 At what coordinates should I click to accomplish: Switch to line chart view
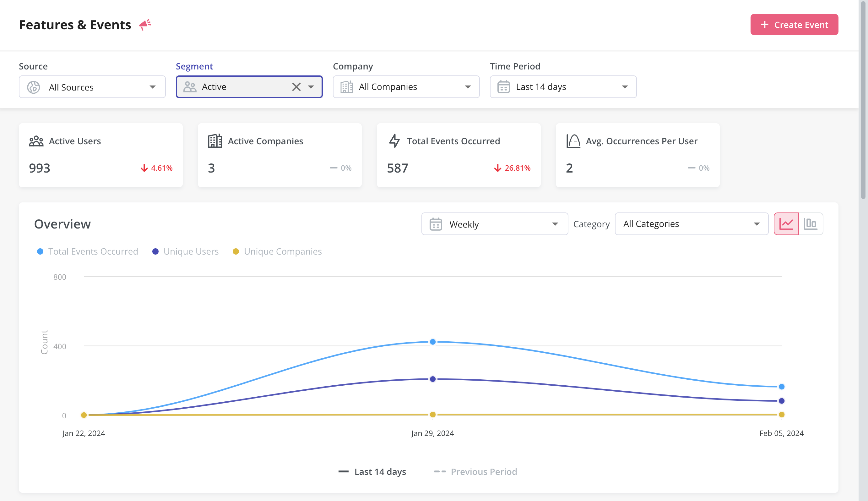(786, 224)
